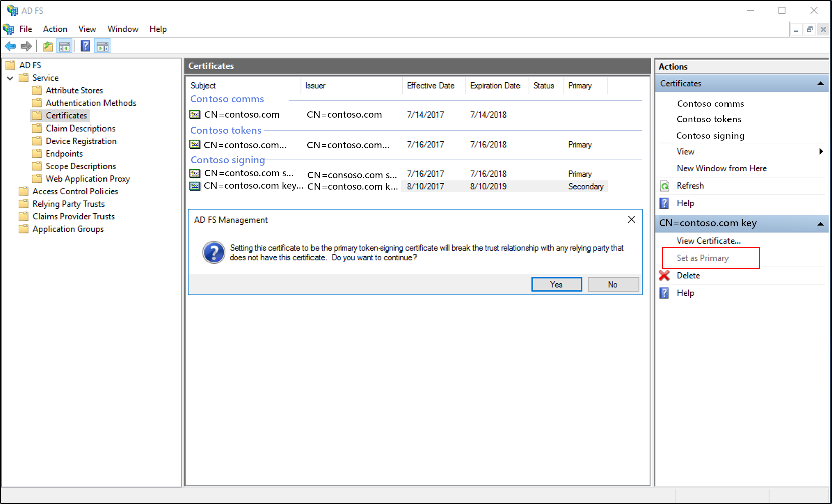Open the Action menu
Screen dimensions: 832x504
[x=55, y=29]
